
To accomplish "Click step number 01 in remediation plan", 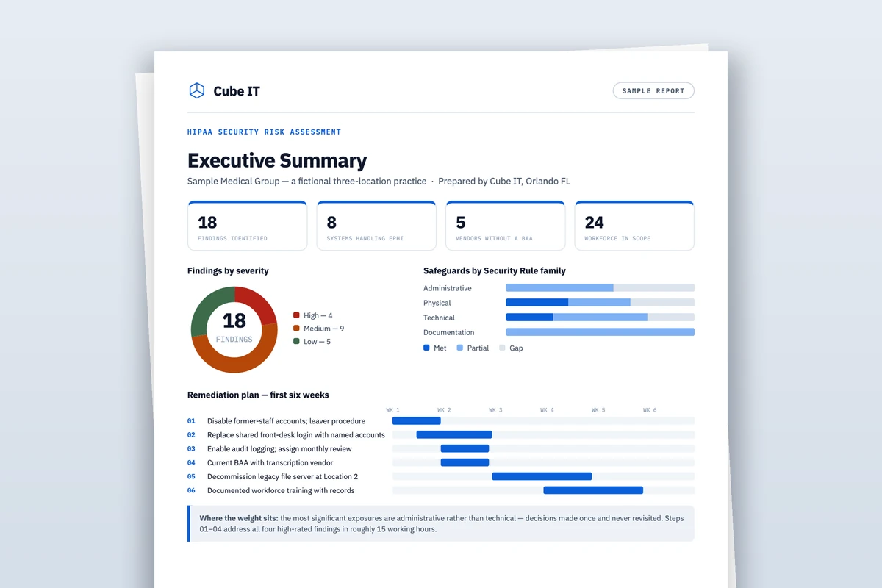I will [191, 421].
